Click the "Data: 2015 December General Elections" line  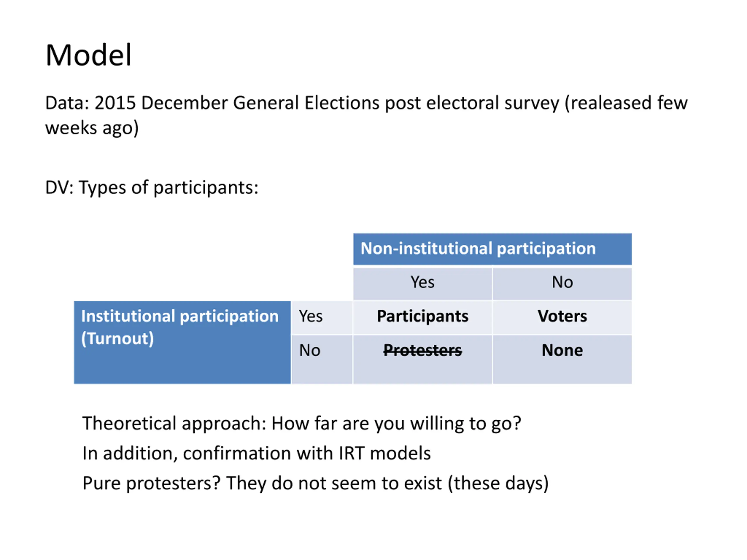point(366,103)
